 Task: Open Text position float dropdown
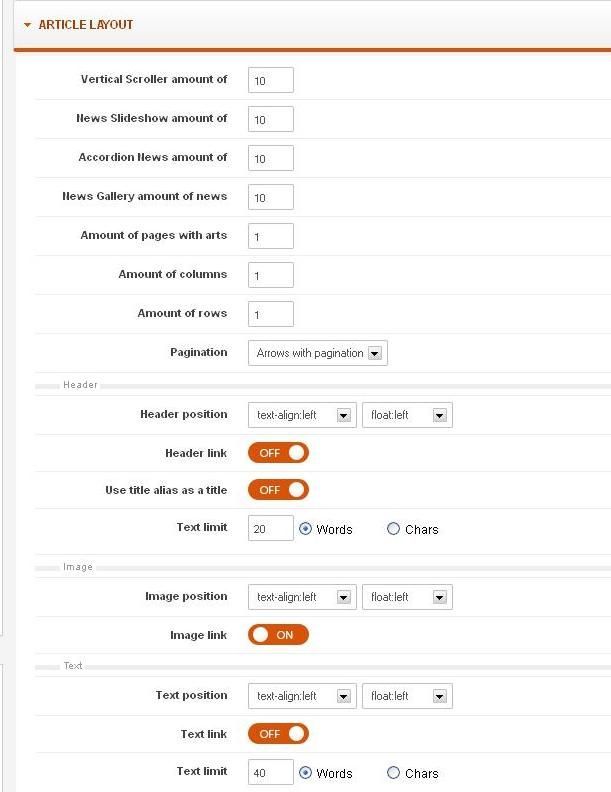click(x=407, y=696)
